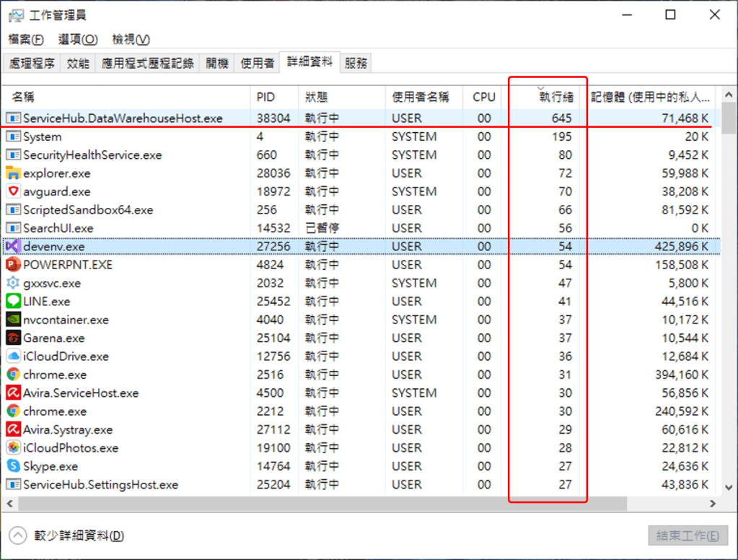Click the 結束工作 button
Image resolution: width=738 pixels, height=560 pixels.
tap(687, 535)
